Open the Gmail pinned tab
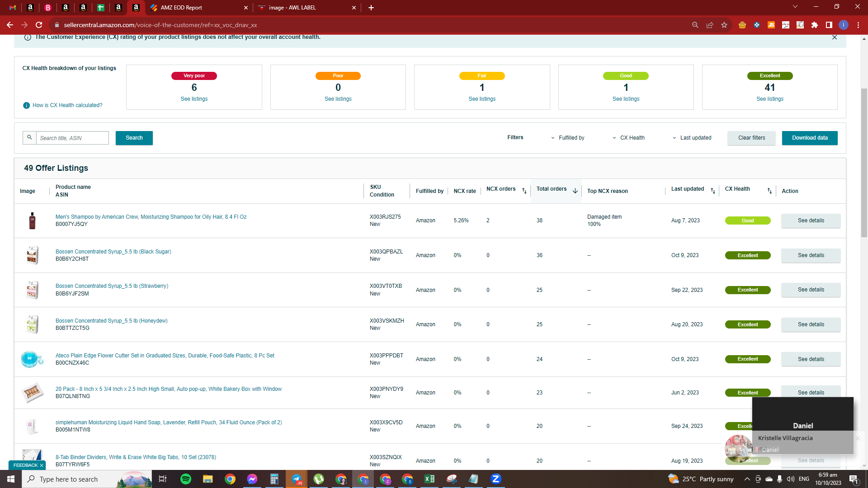The image size is (868, 488). (13, 8)
